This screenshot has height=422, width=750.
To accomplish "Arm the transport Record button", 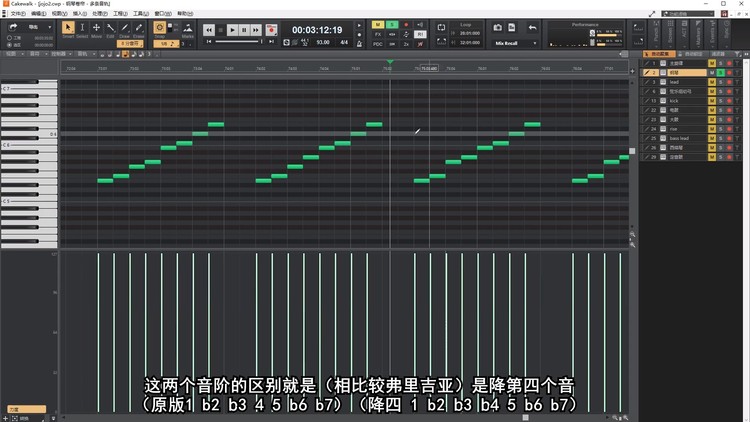I will pos(271,30).
